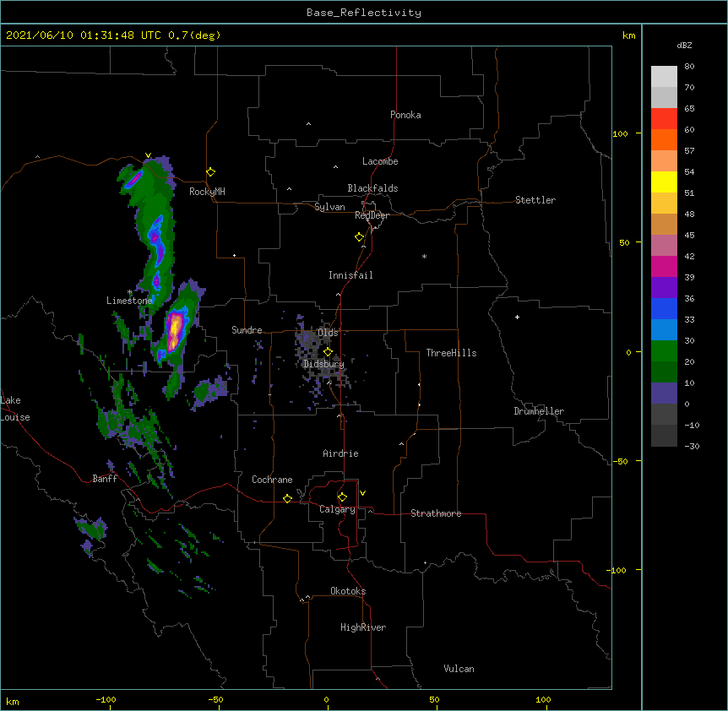Select the light blue 30-33 dBZ legend swatch
This screenshot has width=728, height=711.
tap(664, 329)
